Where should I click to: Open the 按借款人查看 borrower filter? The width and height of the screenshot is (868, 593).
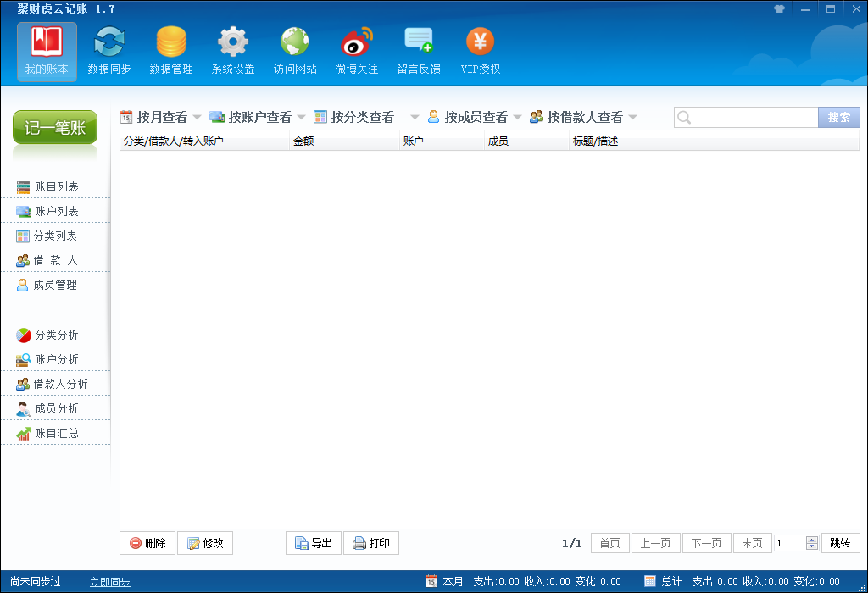tap(585, 116)
